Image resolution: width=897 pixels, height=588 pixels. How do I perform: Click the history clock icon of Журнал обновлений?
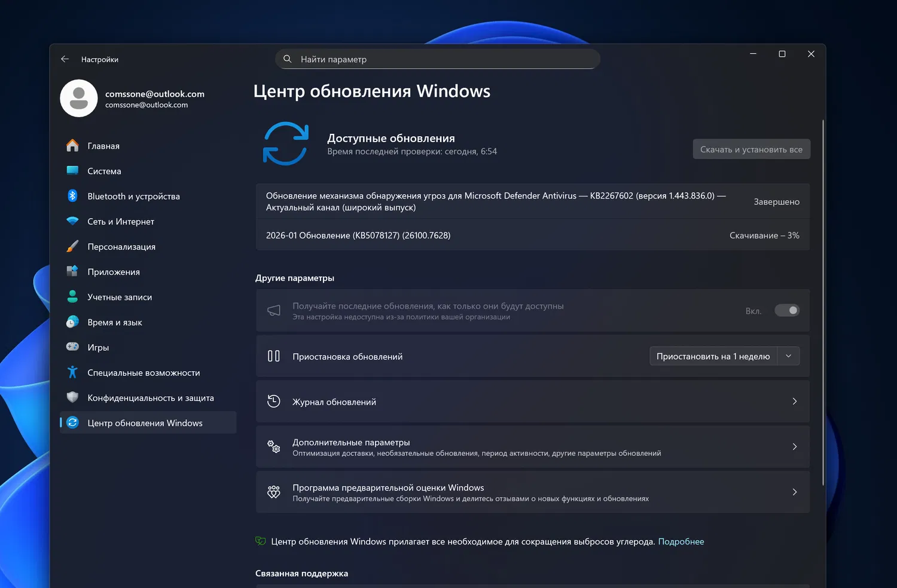pyautogui.click(x=274, y=402)
